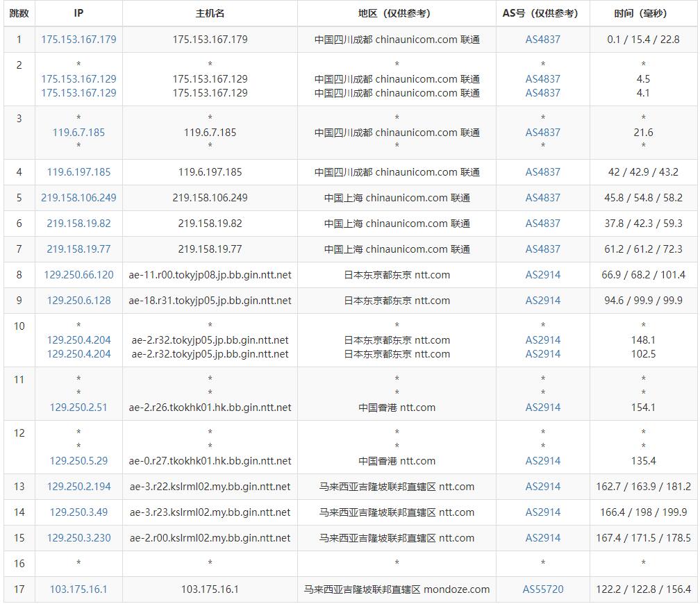Click time value 154.1 in hop 11
The image size is (700, 604).
(643, 407)
